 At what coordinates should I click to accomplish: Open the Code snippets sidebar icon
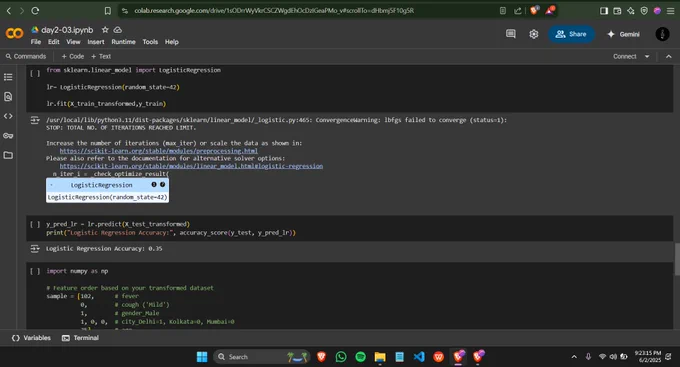(x=8, y=116)
